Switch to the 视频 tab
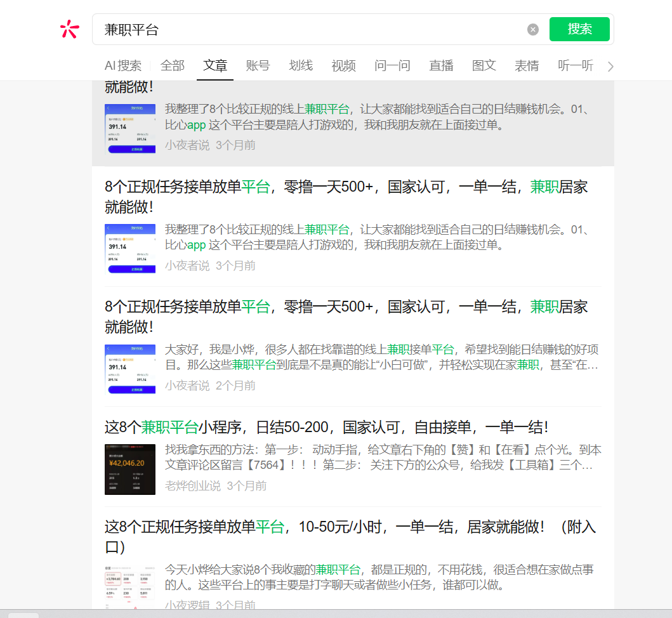 pos(344,65)
